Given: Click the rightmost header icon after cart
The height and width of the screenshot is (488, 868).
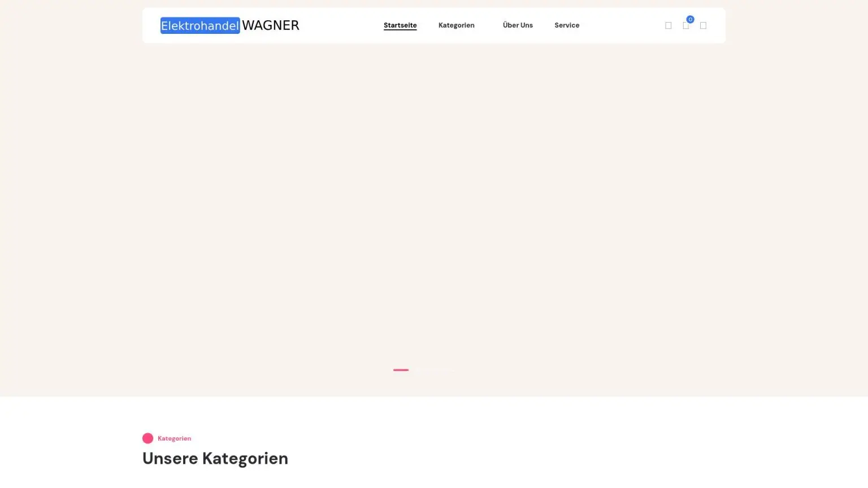Looking at the screenshot, I should point(703,25).
